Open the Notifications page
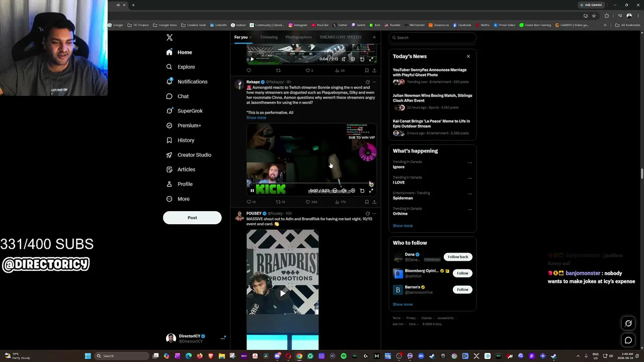The image size is (644, 362). pos(187,81)
